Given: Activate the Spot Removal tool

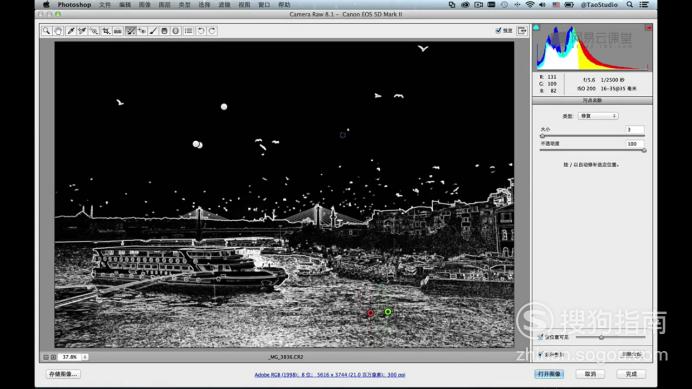Looking at the screenshot, I should click(x=131, y=31).
